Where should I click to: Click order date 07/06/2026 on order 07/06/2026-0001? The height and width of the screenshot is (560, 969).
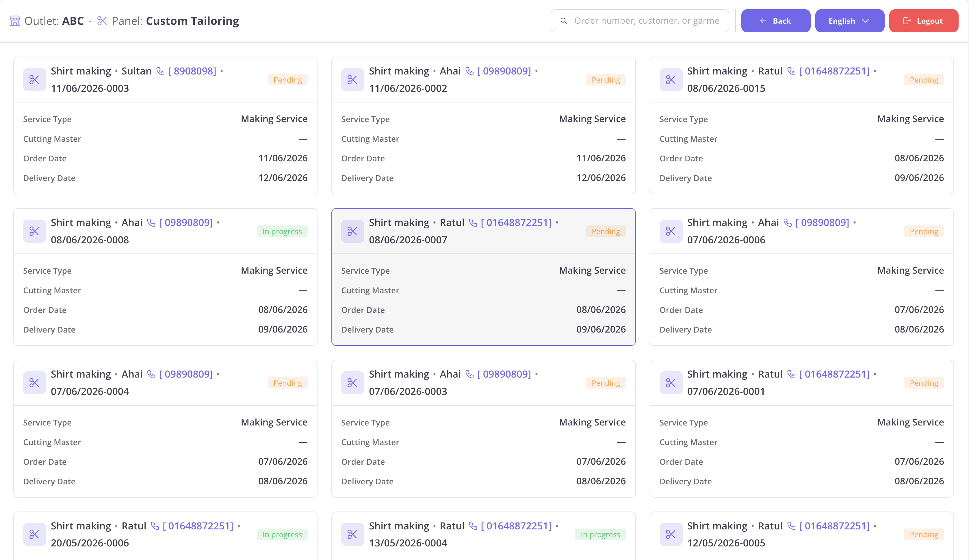[x=919, y=461]
